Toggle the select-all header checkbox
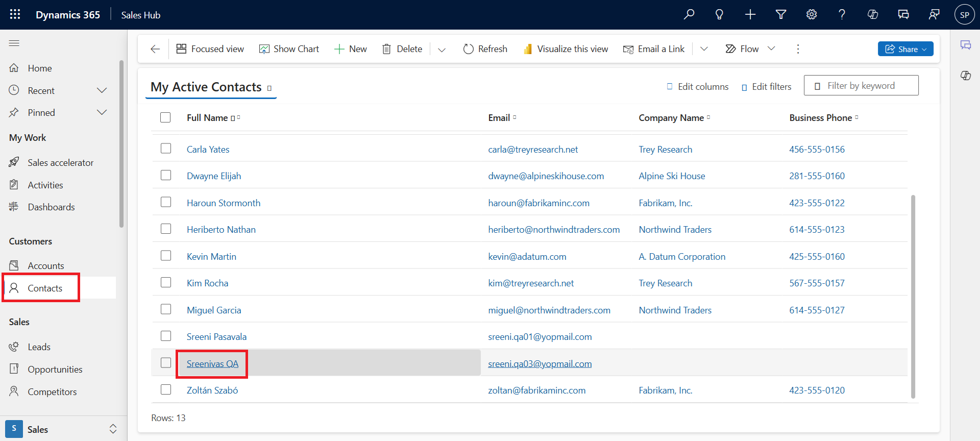The image size is (980, 441). coord(165,117)
